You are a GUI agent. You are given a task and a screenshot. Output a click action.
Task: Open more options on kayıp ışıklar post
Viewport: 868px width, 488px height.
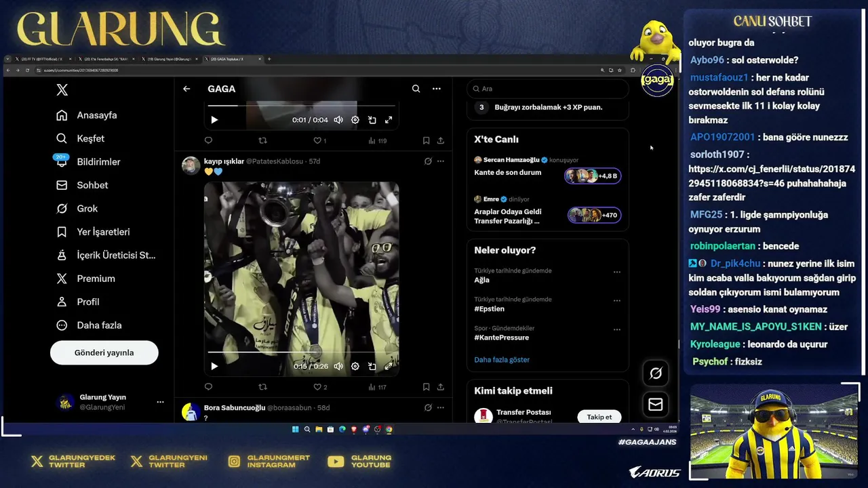point(441,161)
